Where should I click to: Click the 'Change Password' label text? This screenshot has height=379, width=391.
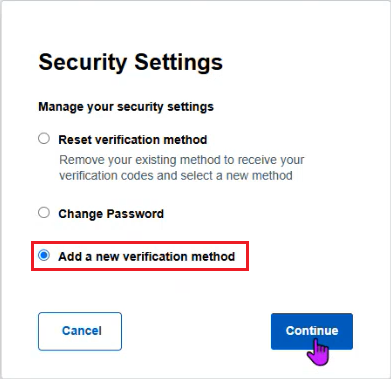111,214
